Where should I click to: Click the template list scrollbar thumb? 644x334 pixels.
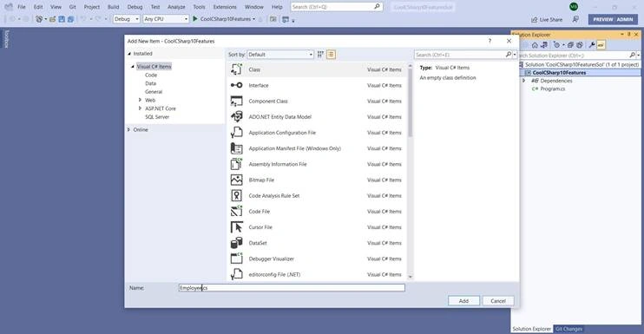point(410,102)
